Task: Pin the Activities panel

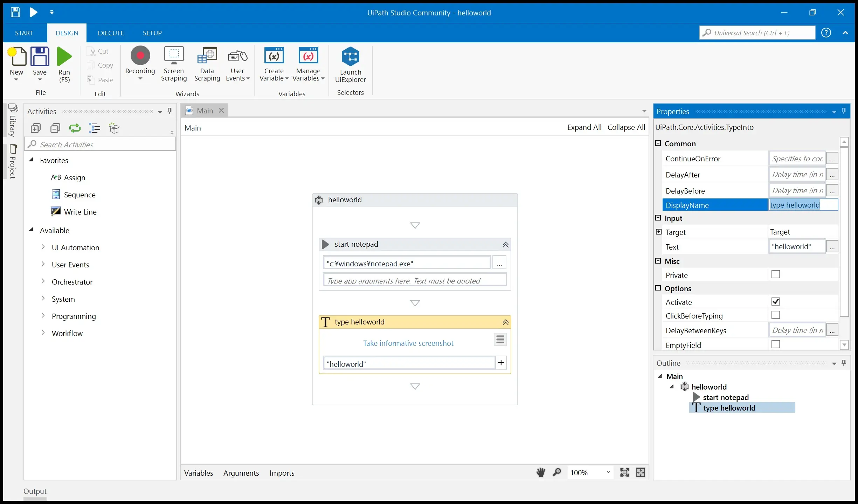Action: (x=170, y=111)
